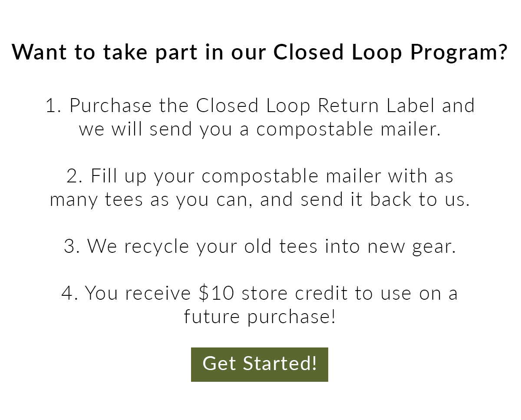
Task: Click step 4 about store credit
Action: click(260, 304)
